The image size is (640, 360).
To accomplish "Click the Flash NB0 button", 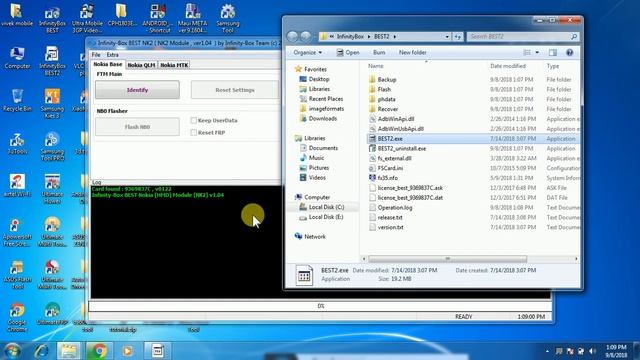I will [x=138, y=127].
